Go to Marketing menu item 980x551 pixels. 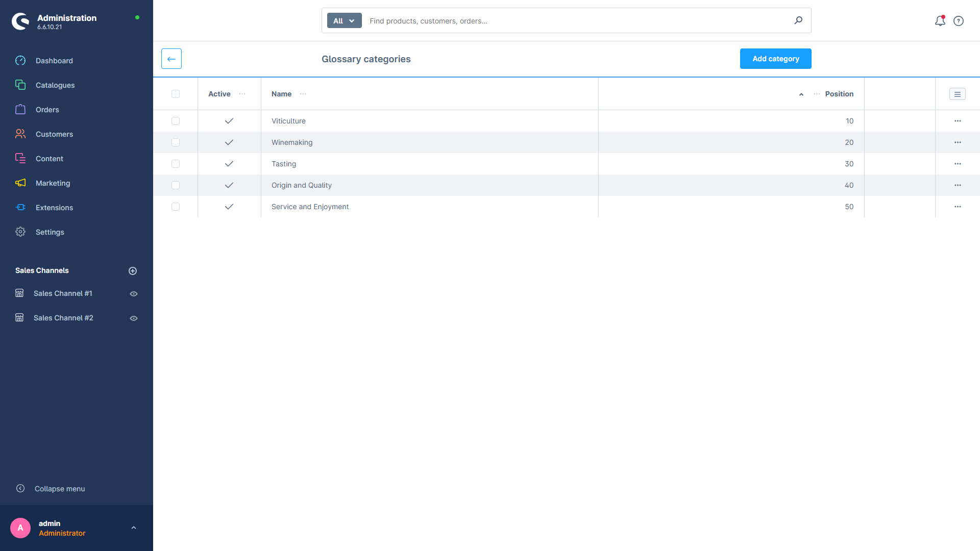[x=53, y=183]
